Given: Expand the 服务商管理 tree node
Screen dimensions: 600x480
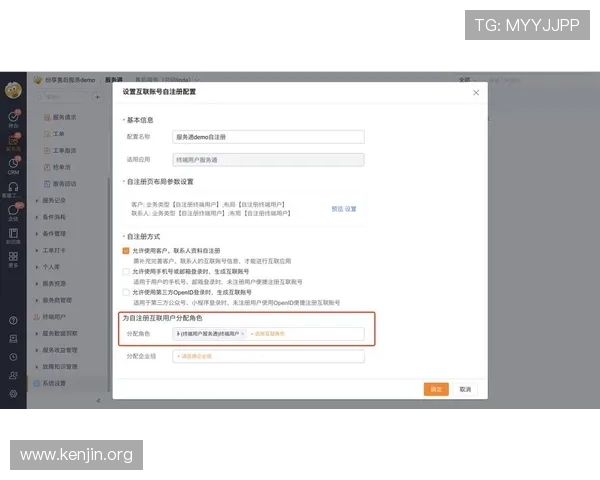Looking at the screenshot, I should coord(37,300).
